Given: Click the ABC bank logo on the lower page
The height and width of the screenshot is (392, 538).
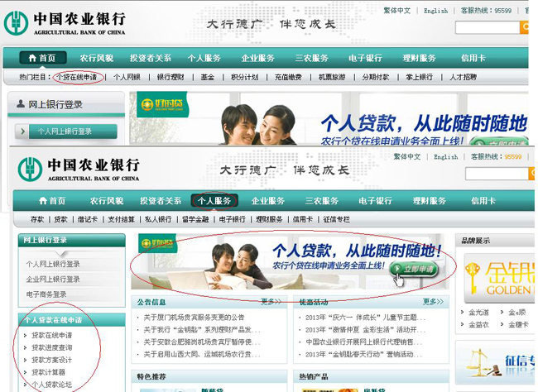Looking at the screenshot, I should pyautogui.click(x=79, y=169).
